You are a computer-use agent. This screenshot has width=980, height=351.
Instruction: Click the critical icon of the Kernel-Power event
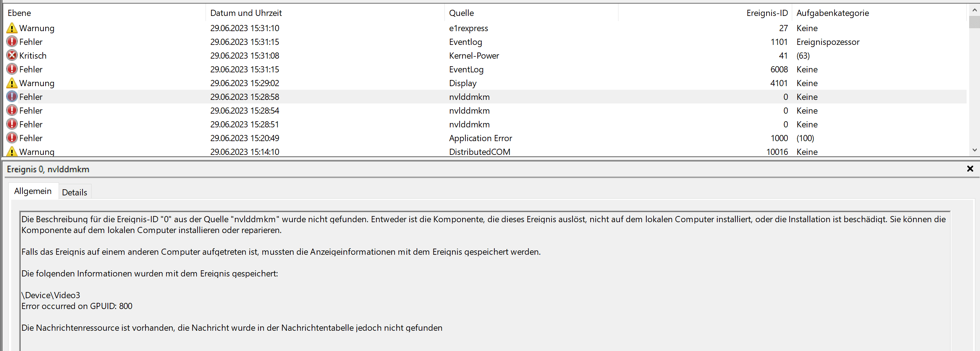tap(12, 55)
